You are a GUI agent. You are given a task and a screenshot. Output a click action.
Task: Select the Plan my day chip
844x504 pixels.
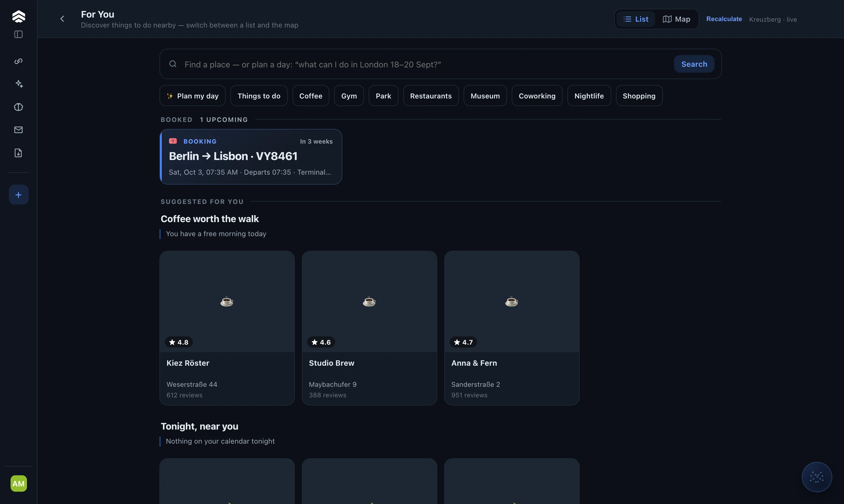(193, 96)
